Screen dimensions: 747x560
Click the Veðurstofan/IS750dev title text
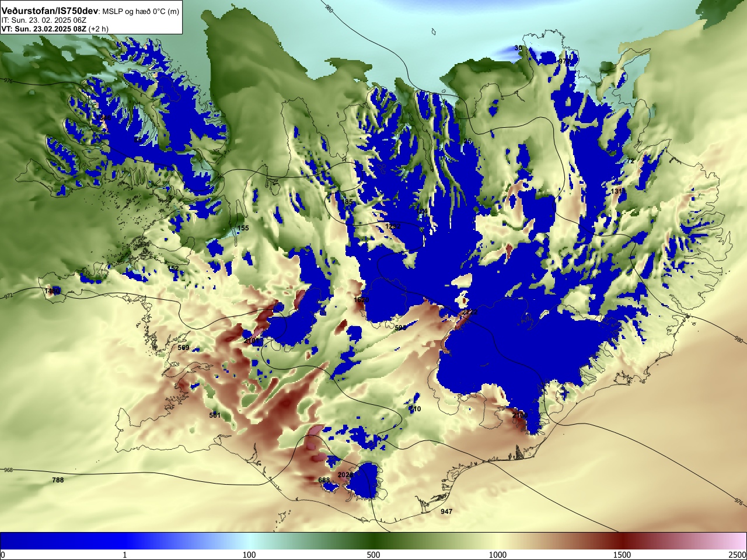pyautogui.click(x=50, y=11)
